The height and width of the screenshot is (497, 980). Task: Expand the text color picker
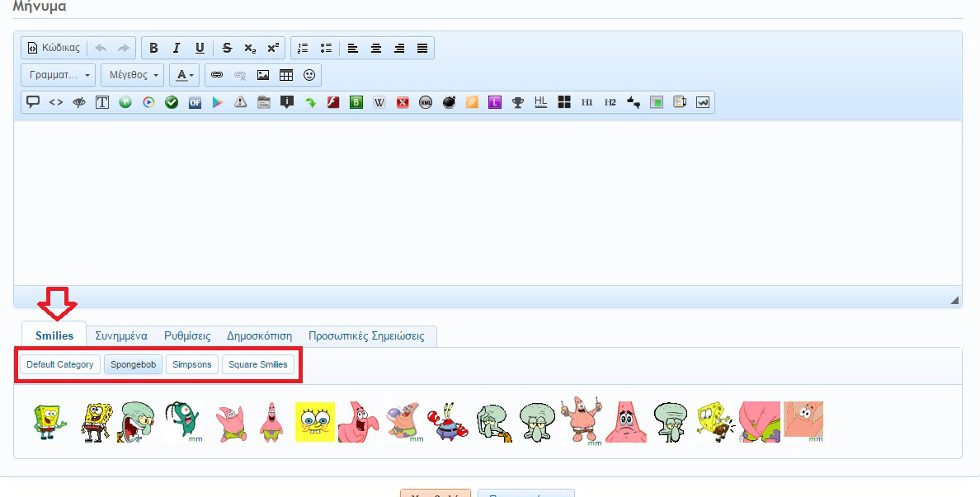pyautogui.click(x=184, y=75)
